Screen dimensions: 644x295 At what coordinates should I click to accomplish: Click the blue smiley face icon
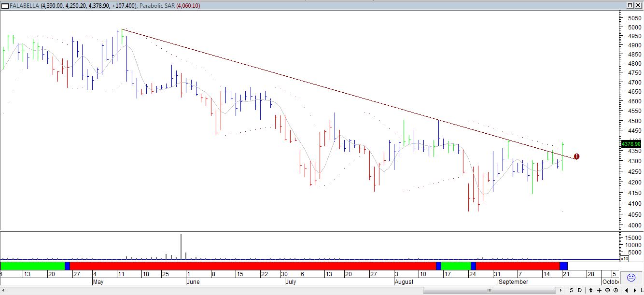click(x=631, y=278)
